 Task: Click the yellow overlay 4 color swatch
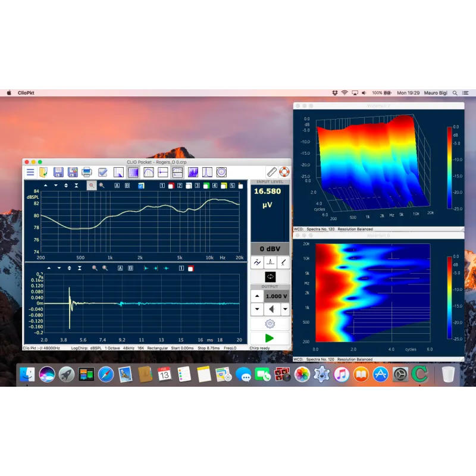click(x=224, y=186)
